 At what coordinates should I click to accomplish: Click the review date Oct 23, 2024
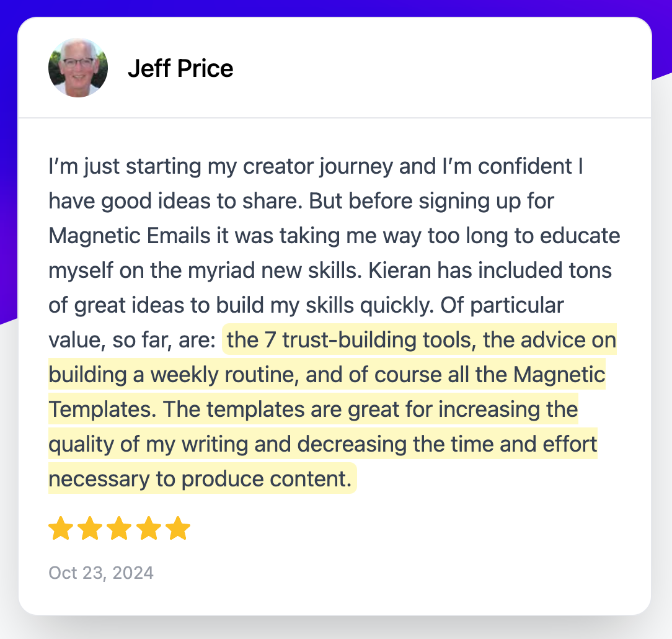pyautogui.click(x=101, y=572)
